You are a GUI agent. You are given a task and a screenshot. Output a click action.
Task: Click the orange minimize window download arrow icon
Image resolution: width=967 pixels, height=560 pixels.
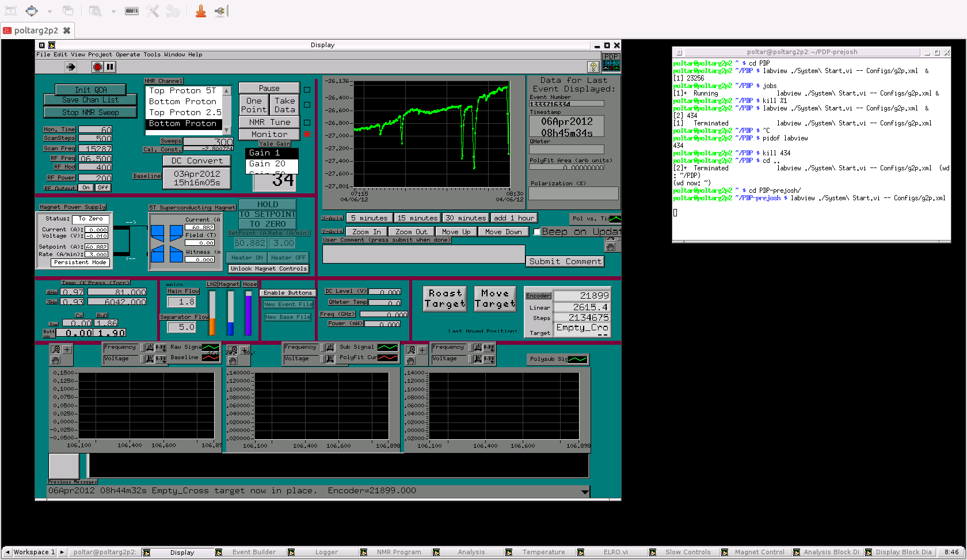(200, 11)
